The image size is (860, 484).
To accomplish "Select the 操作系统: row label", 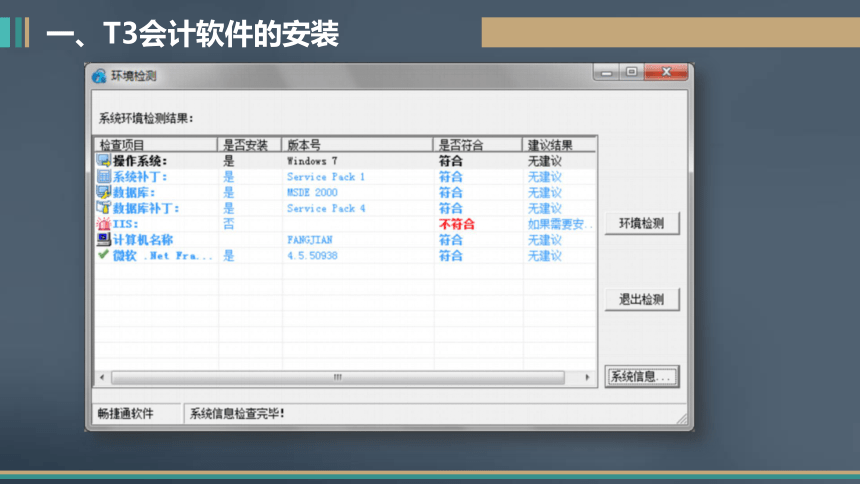I will pos(140,161).
